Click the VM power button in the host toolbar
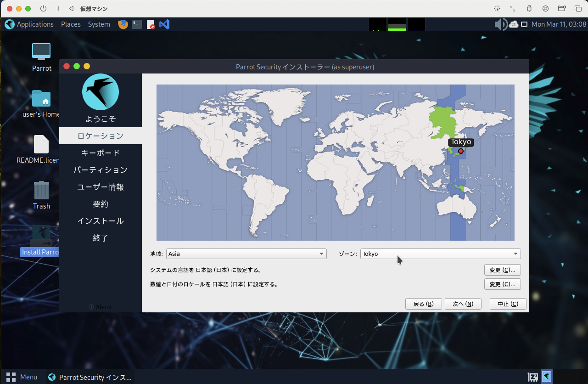The height and width of the screenshot is (384, 588). pos(44,9)
